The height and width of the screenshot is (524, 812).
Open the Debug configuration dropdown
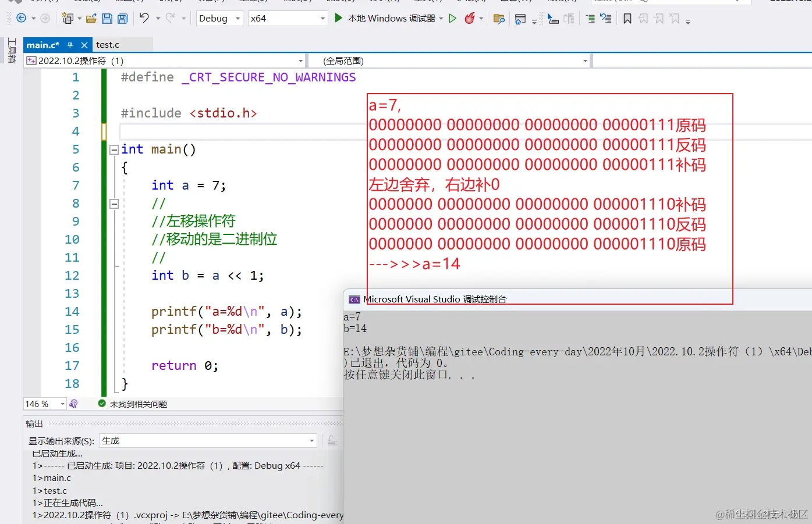pos(219,19)
